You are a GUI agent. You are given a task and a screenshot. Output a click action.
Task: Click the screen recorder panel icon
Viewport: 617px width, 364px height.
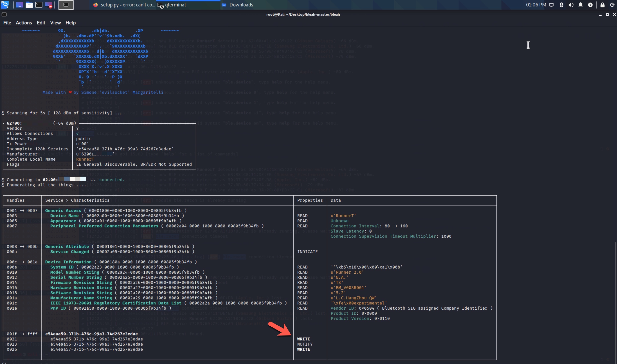pyautogui.click(x=49, y=5)
